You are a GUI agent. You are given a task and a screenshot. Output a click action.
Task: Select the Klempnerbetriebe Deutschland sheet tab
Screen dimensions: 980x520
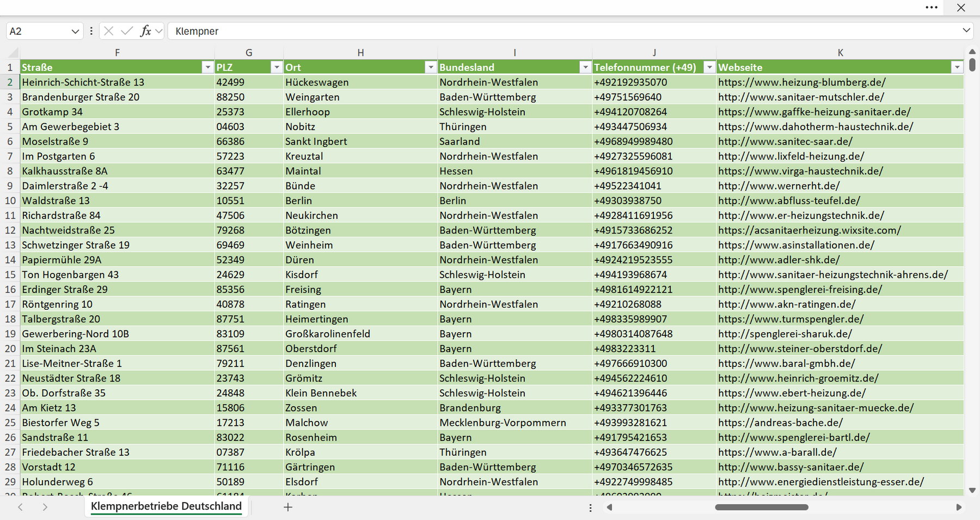166,506
